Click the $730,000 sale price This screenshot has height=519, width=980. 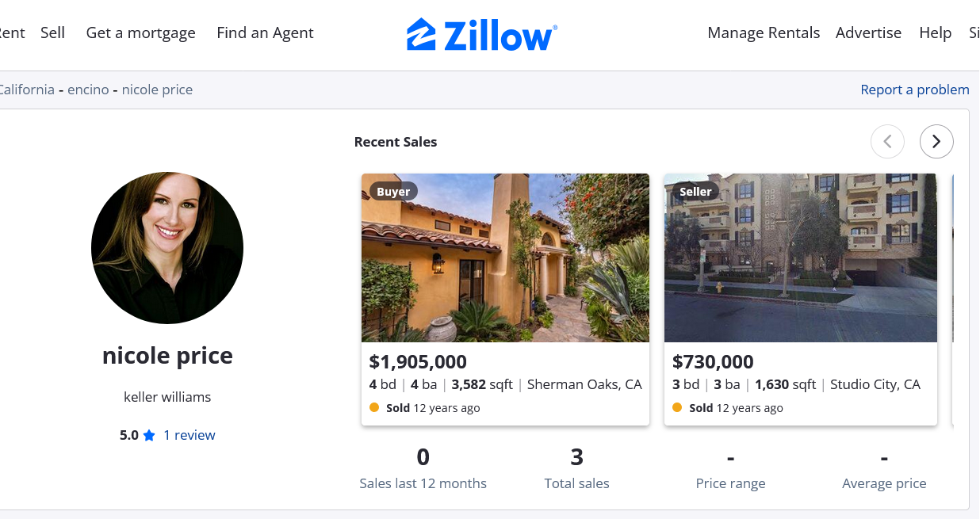(713, 362)
